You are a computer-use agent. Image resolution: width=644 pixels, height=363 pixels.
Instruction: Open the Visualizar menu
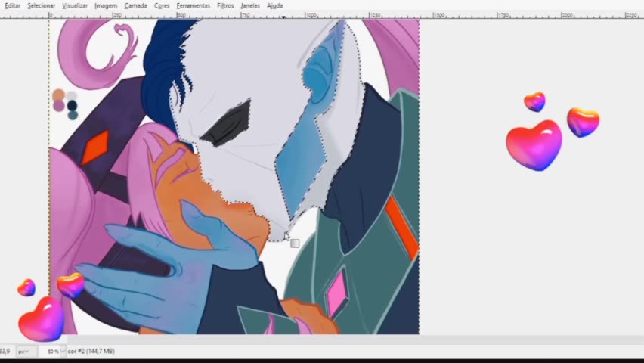coord(75,6)
